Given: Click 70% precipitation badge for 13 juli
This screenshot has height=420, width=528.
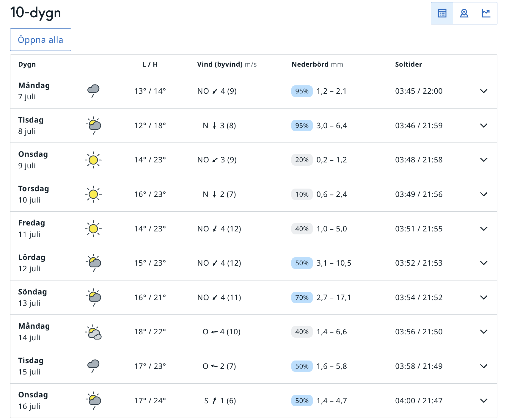Looking at the screenshot, I should [x=302, y=297].
